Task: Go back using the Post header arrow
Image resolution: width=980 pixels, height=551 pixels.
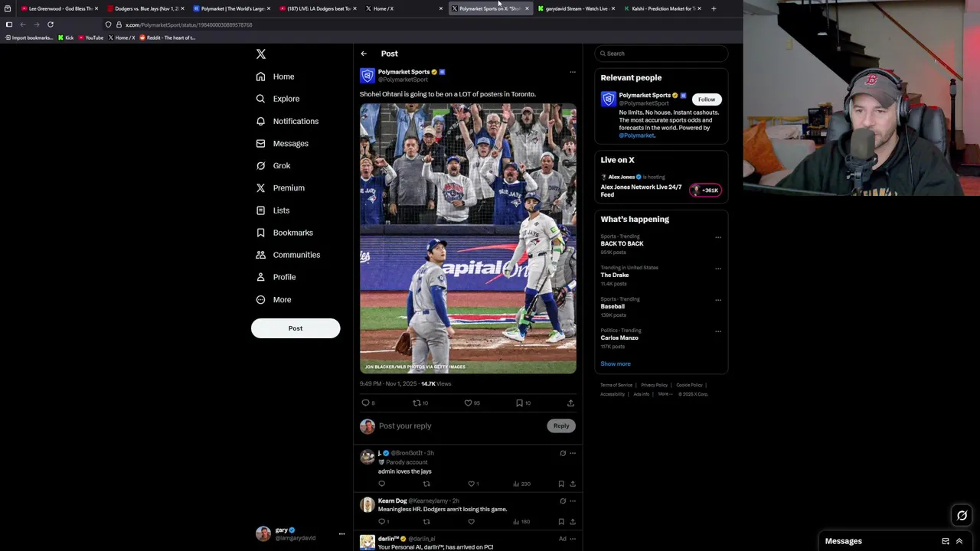Action: [x=364, y=54]
